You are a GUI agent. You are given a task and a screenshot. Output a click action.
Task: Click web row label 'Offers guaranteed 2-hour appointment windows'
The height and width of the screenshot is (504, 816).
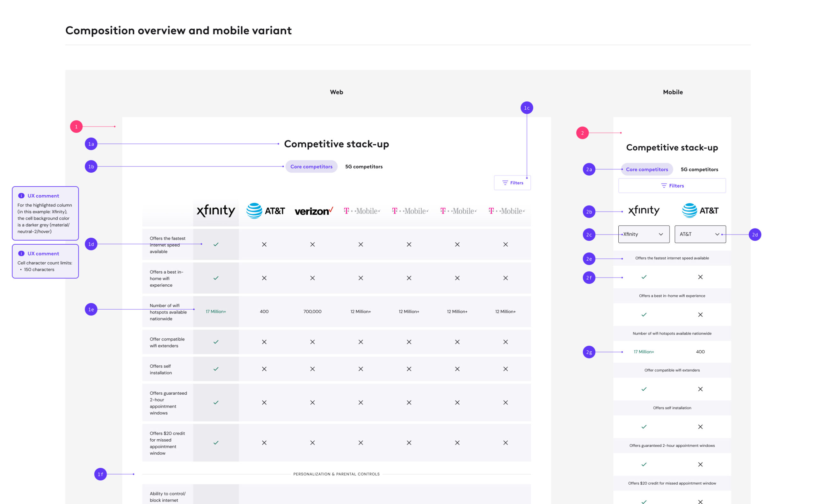click(168, 403)
